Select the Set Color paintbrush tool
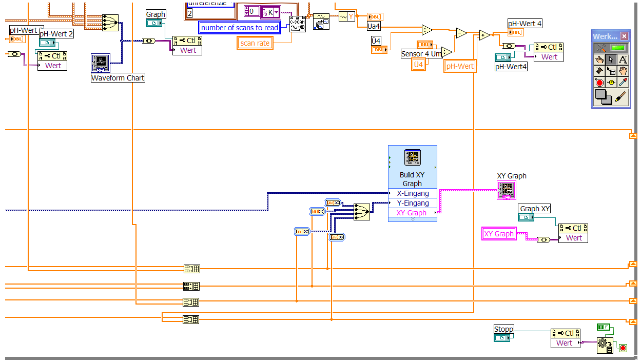This screenshot has width=641, height=364. coord(621,96)
